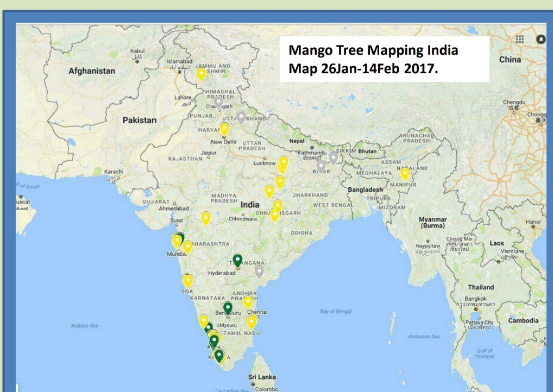The width and height of the screenshot is (553, 392).
Task: Click the 'Chengdu' city label
Action: click(514, 102)
